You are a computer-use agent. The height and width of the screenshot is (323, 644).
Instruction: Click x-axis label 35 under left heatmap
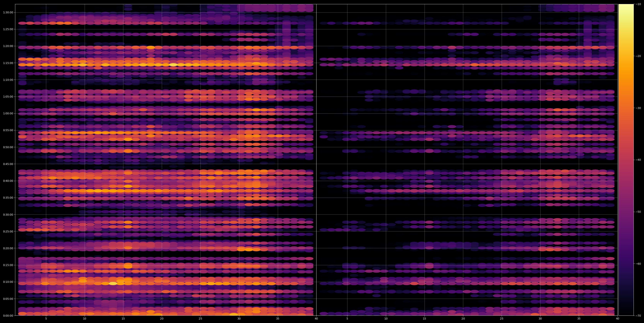pos(278,319)
